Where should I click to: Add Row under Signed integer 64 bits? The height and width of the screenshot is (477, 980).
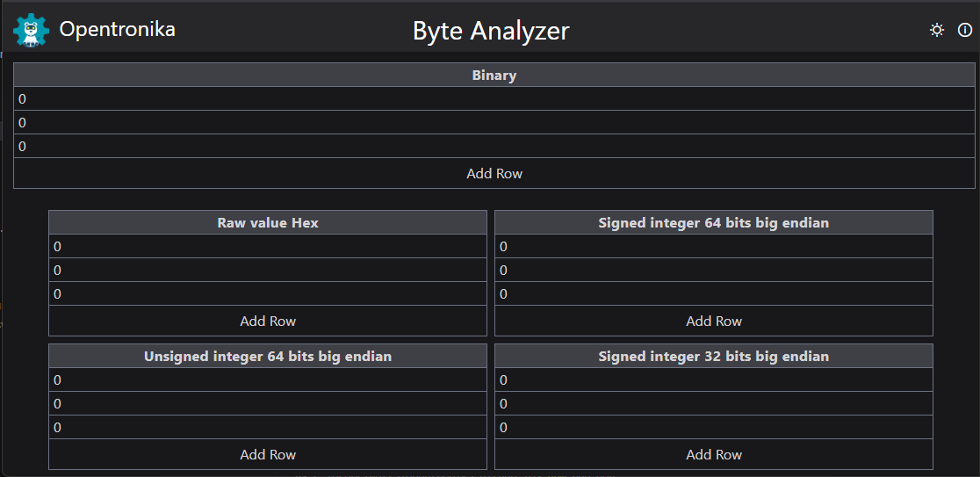(714, 321)
